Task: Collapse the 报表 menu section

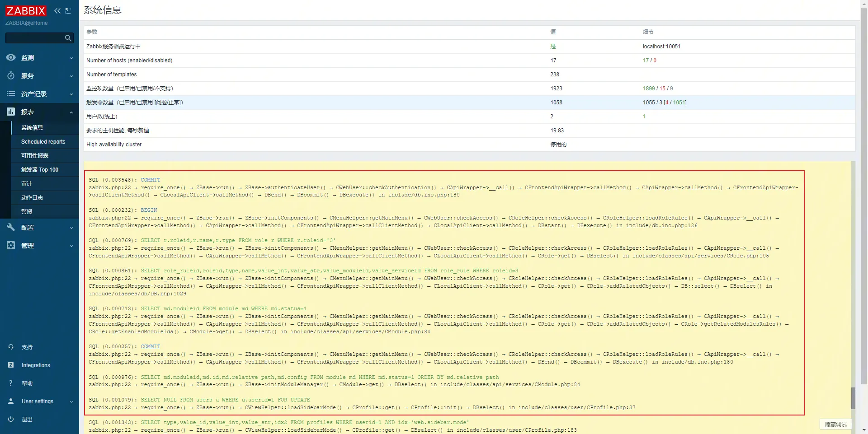Action: coord(71,112)
